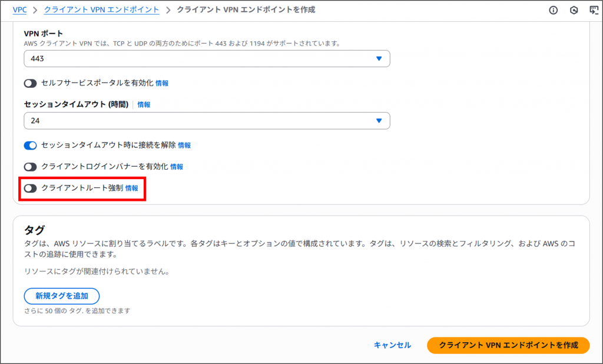Open 情報 link next to self-service portal
The width and height of the screenshot is (603, 364).
pyautogui.click(x=162, y=84)
